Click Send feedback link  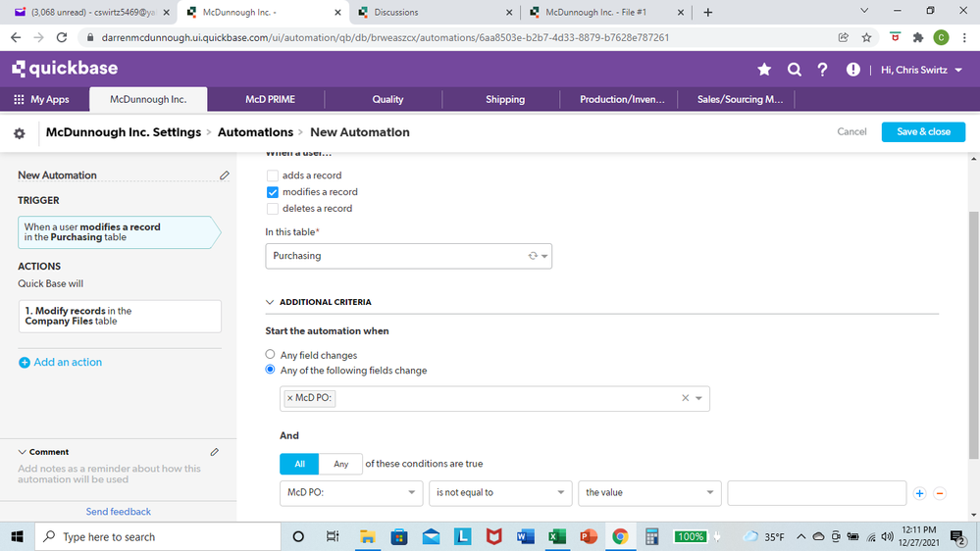[x=118, y=512]
